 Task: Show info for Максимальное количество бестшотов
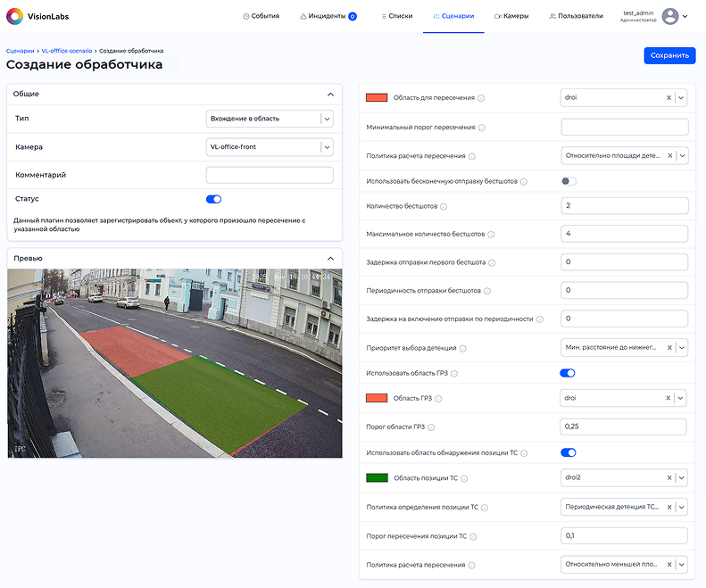[491, 235]
